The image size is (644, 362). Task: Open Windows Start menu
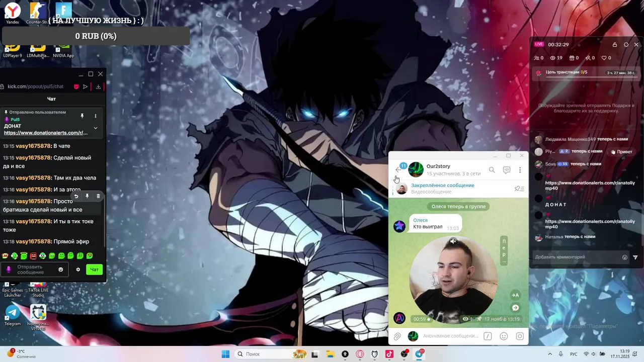225,354
